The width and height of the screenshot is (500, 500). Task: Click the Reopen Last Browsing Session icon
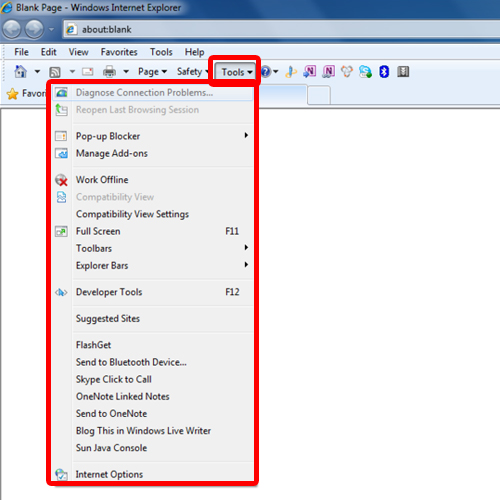coord(61,110)
